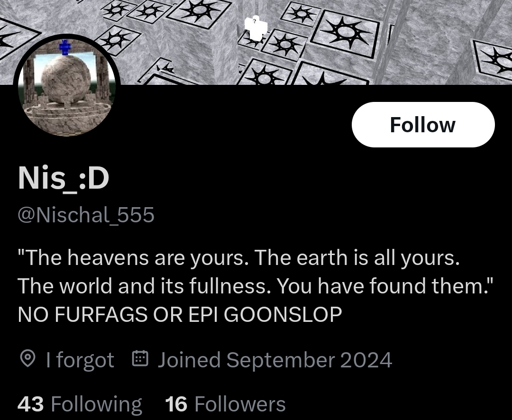Click the Nis_:D display name
512x420 pixels.
(64, 178)
